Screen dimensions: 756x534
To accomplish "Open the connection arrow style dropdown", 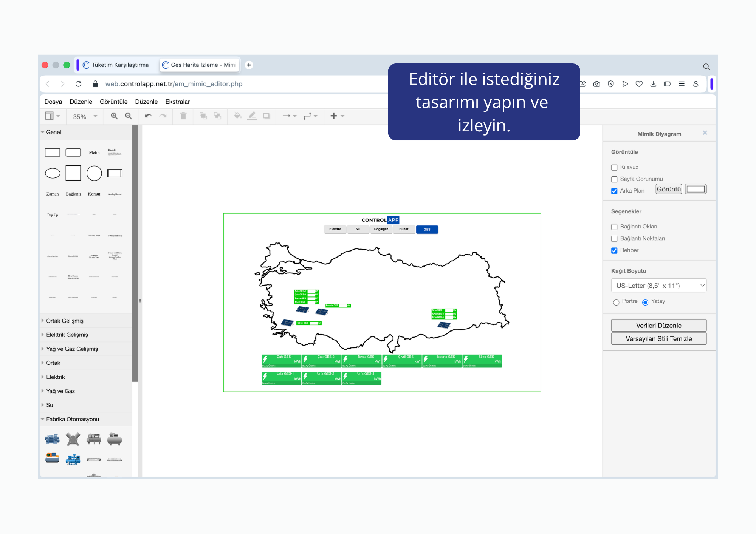I will point(290,116).
